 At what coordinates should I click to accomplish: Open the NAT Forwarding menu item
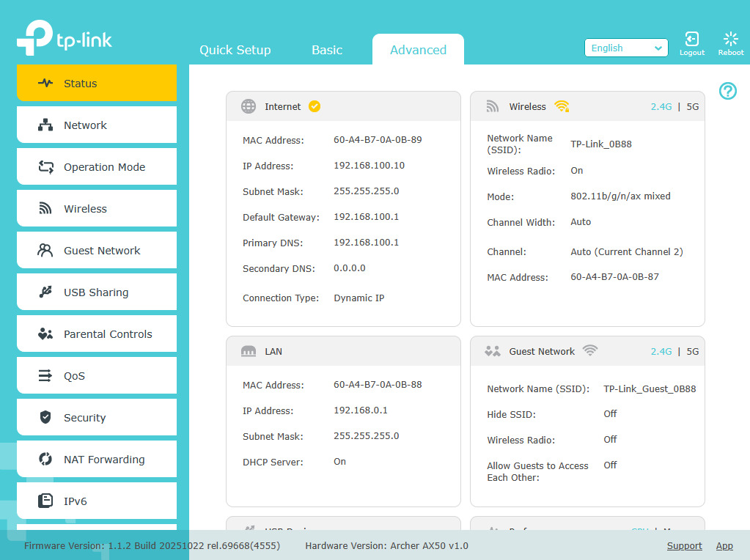pos(97,459)
